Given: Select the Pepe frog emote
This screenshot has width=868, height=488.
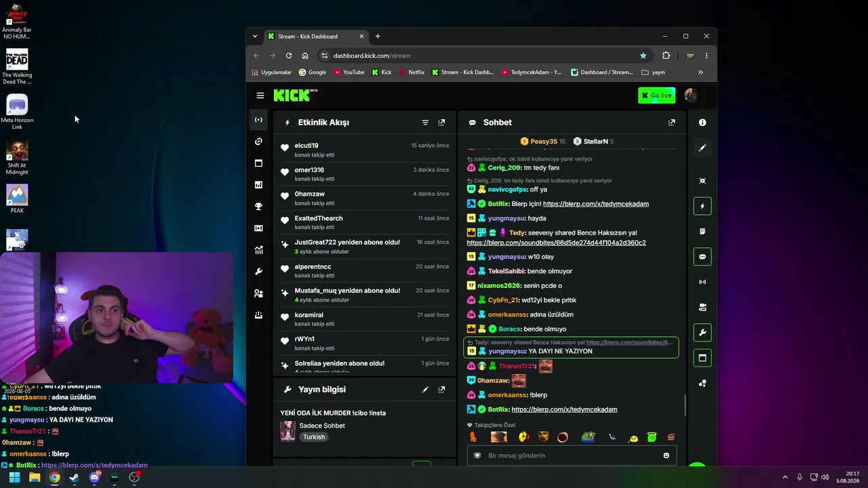Looking at the screenshot, I should 588,437.
